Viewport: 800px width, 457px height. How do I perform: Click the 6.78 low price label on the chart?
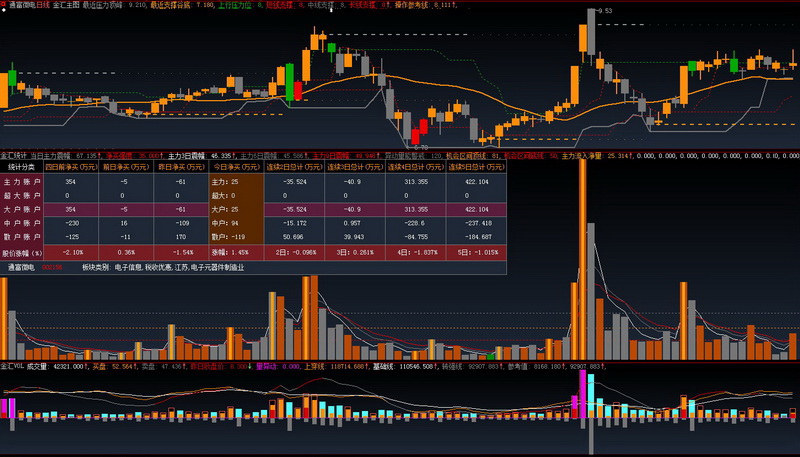(420, 147)
